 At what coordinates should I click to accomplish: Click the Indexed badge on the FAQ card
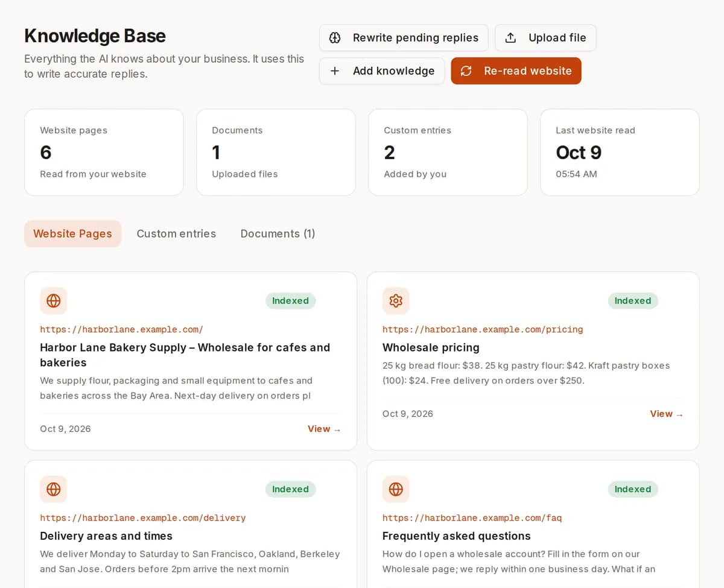pyautogui.click(x=633, y=489)
